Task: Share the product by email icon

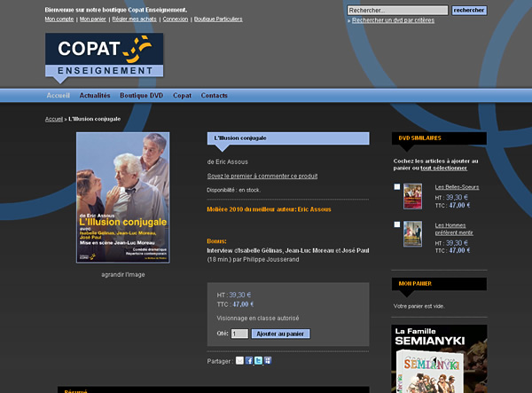Action: click(x=239, y=360)
